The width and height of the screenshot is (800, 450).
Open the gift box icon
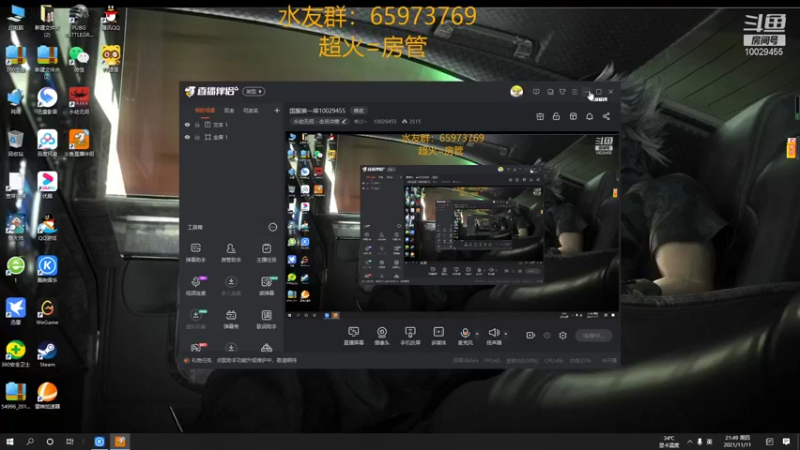coord(540,116)
